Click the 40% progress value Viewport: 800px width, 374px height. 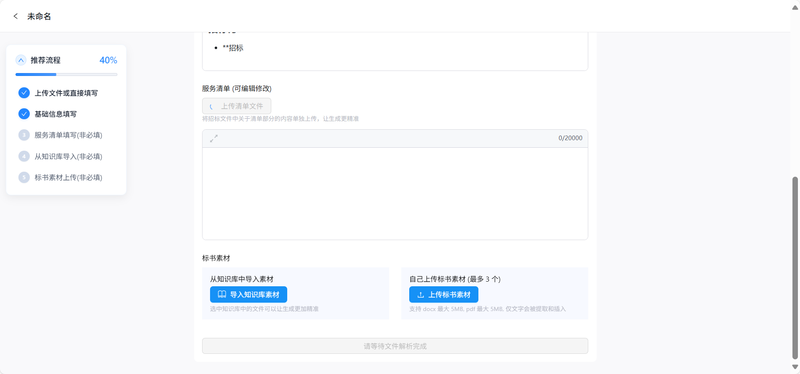tap(108, 60)
